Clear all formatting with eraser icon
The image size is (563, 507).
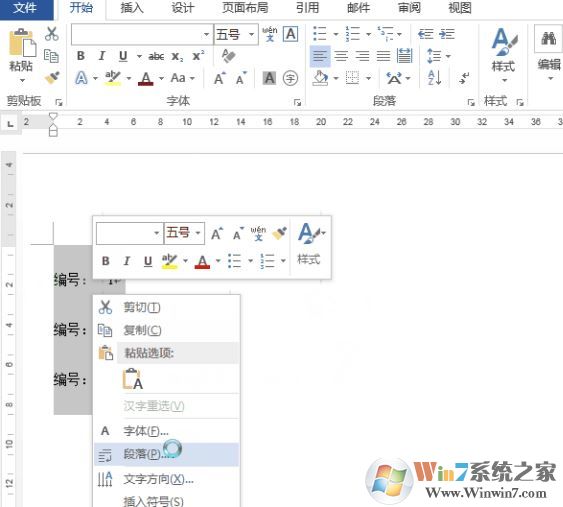[x=228, y=56]
